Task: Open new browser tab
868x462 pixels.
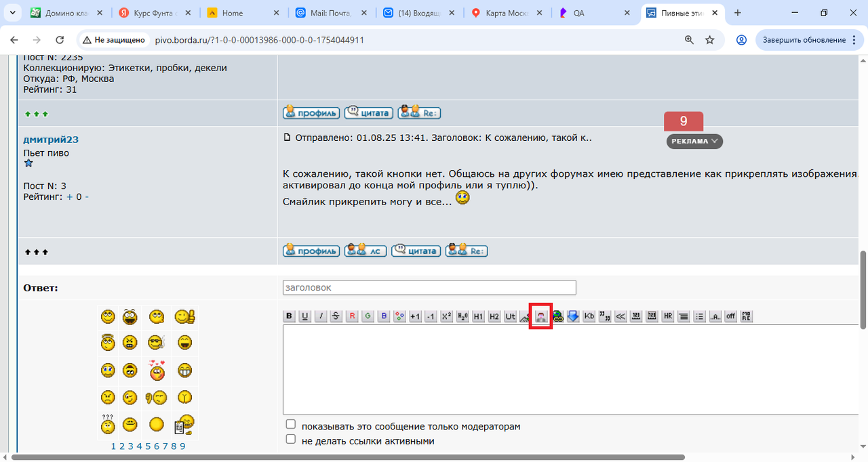Action: coord(738,13)
